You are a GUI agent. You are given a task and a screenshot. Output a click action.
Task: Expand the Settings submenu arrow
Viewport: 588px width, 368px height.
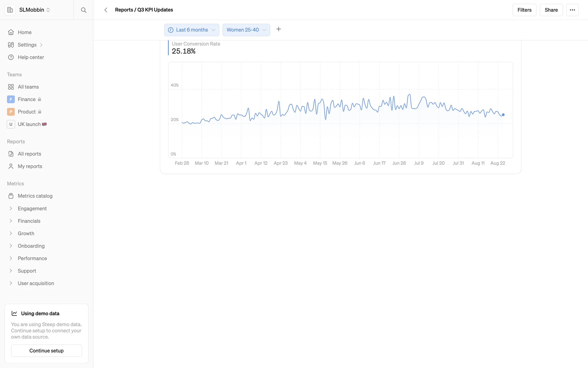41,45
